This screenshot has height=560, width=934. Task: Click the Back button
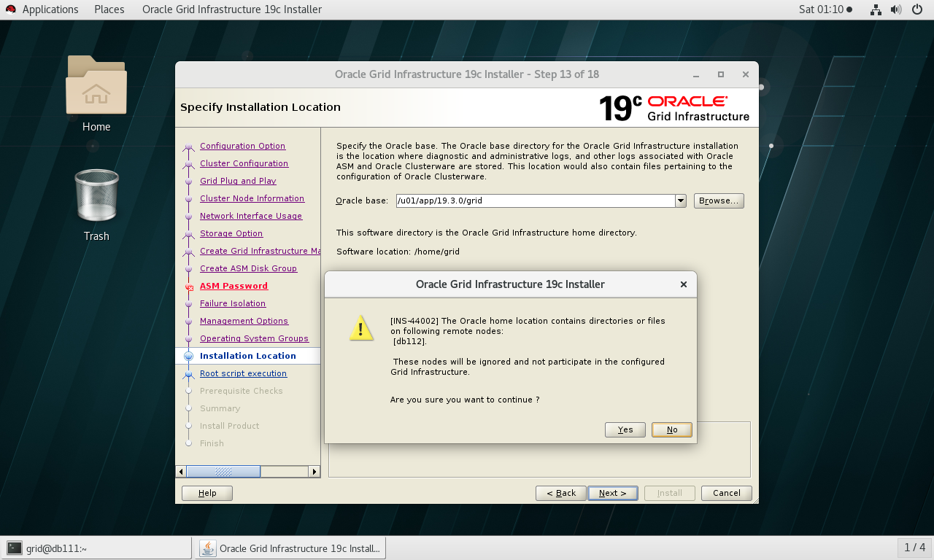[x=561, y=493]
